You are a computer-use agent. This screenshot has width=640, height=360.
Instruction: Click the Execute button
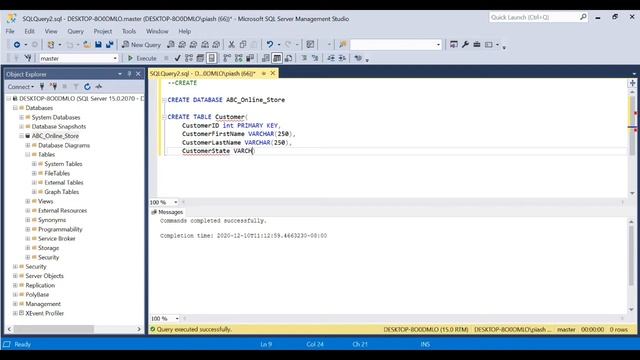(142, 58)
